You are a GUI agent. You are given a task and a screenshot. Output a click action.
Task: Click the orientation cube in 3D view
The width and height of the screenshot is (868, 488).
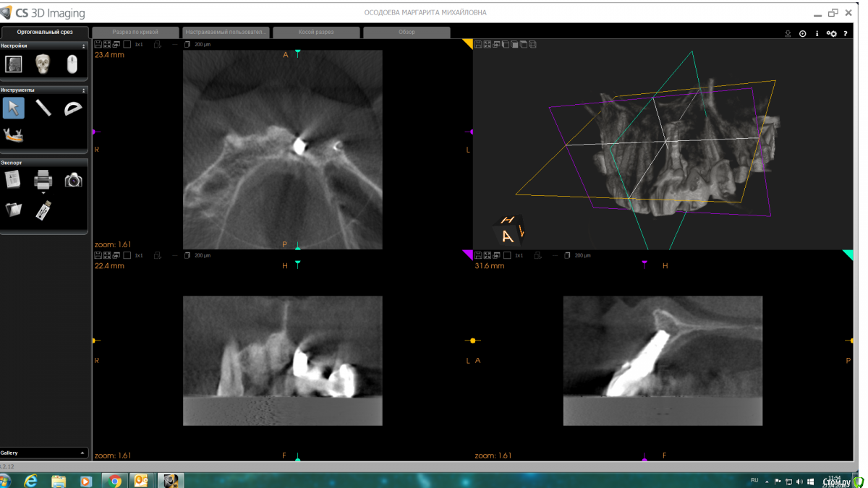(x=509, y=231)
